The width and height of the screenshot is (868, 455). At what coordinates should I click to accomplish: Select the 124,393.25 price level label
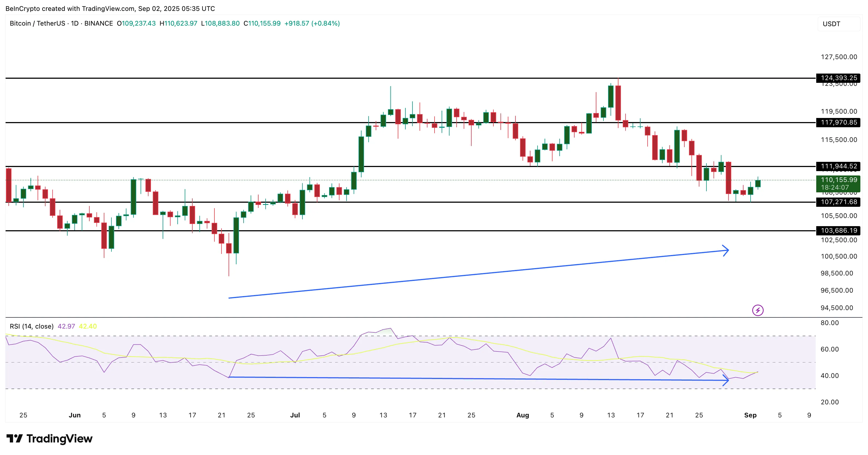838,78
